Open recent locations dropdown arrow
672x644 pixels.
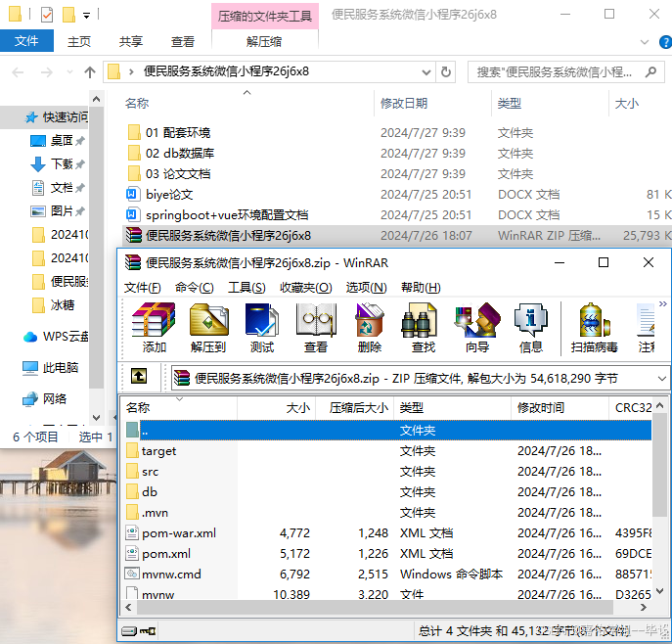(69, 72)
